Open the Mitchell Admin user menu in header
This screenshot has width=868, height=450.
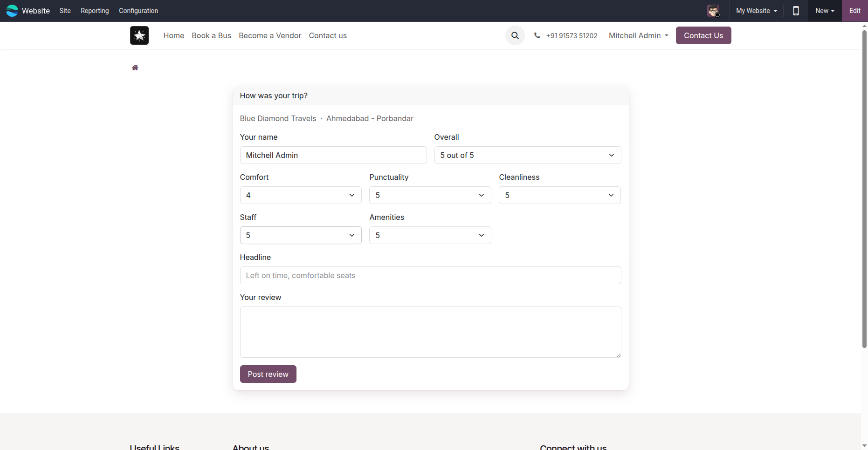point(638,36)
